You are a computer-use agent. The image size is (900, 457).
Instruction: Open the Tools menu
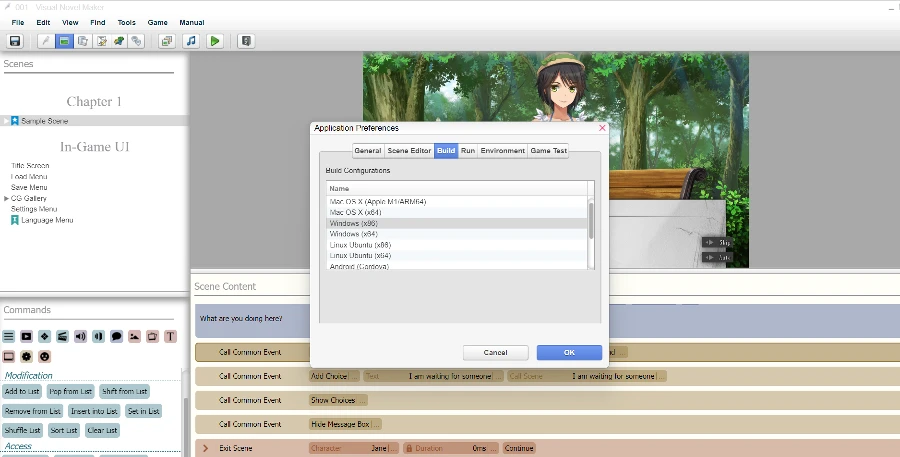tap(126, 22)
